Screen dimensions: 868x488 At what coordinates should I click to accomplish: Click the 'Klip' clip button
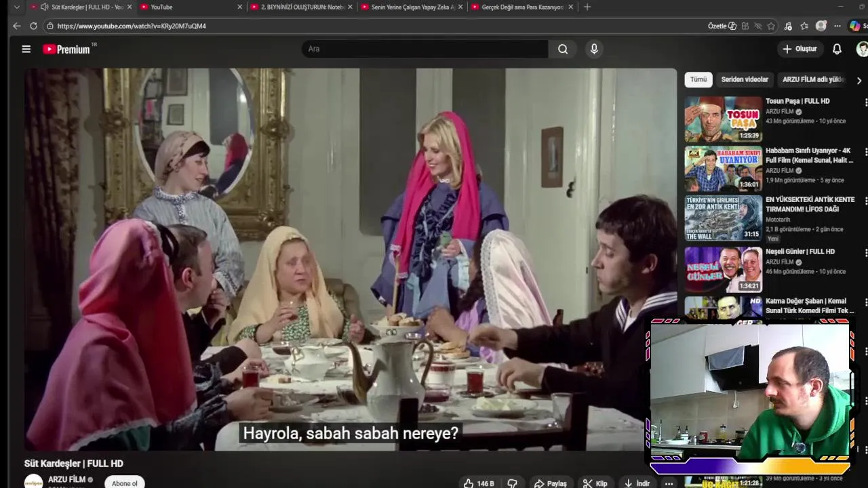pyautogui.click(x=595, y=483)
